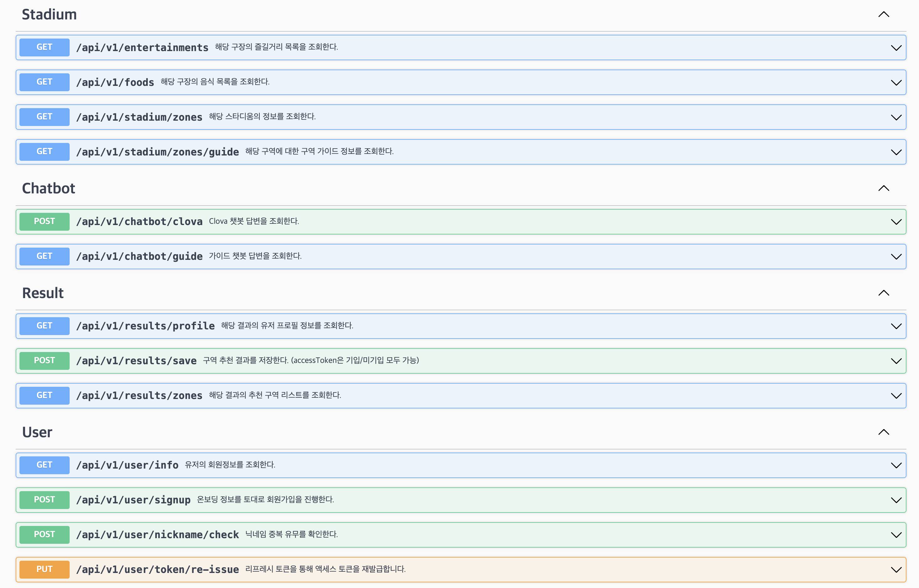The width and height of the screenshot is (919, 588).
Task: Click POST badge for /api/v1/user/nickname/check
Action: tap(44, 534)
